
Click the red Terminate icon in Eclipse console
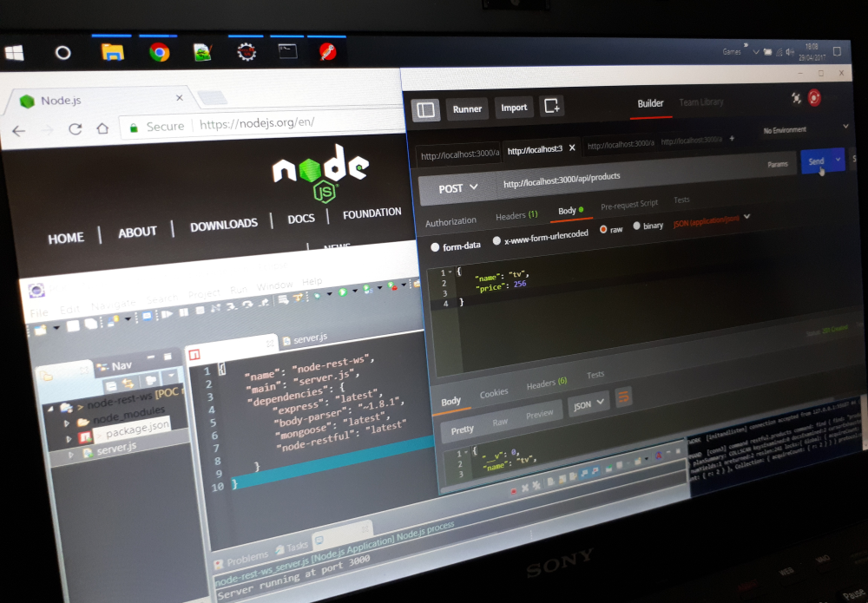513,491
